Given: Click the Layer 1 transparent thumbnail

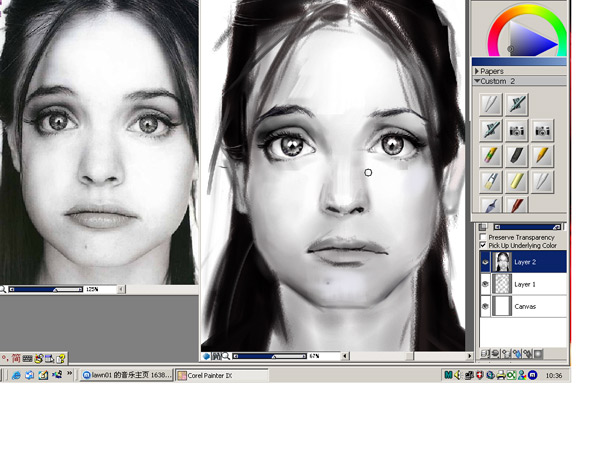Looking at the screenshot, I should [x=502, y=284].
